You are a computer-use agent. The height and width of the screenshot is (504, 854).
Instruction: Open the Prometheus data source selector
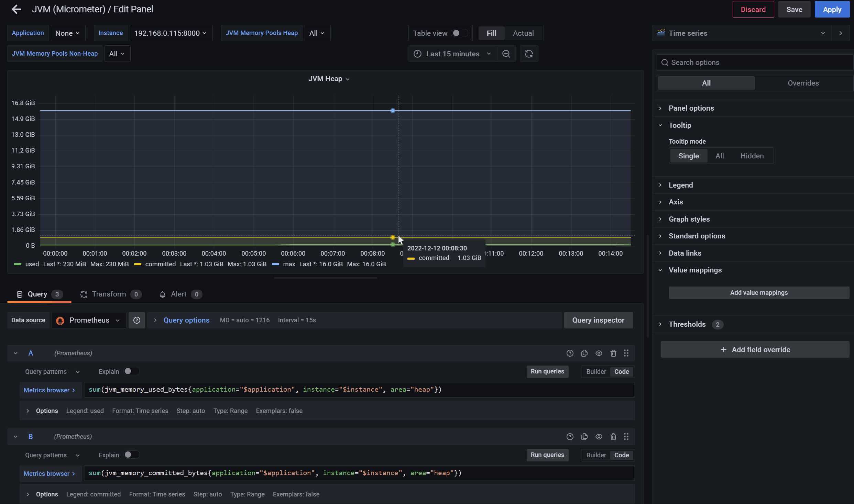(89, 320)
